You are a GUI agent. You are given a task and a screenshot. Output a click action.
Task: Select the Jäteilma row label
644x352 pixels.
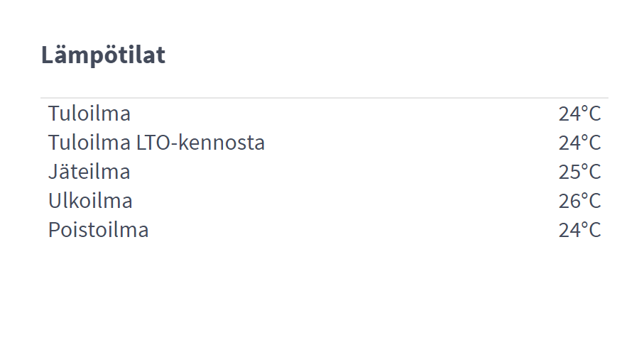[x=89, y=172]
